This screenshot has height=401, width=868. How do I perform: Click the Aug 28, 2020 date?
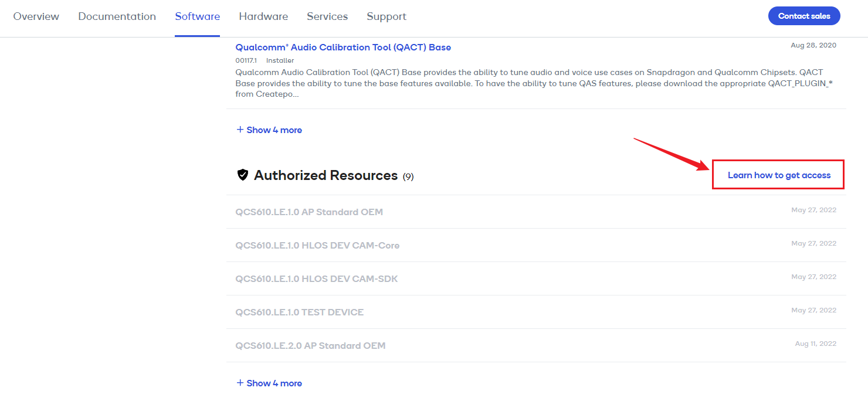[x=813, y=45]
